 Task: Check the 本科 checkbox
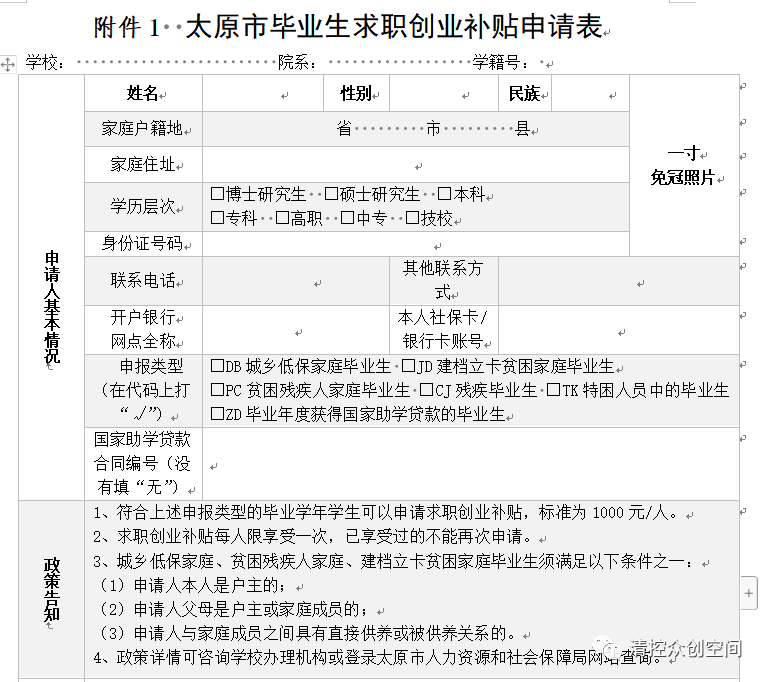click(x=444, y=194)
